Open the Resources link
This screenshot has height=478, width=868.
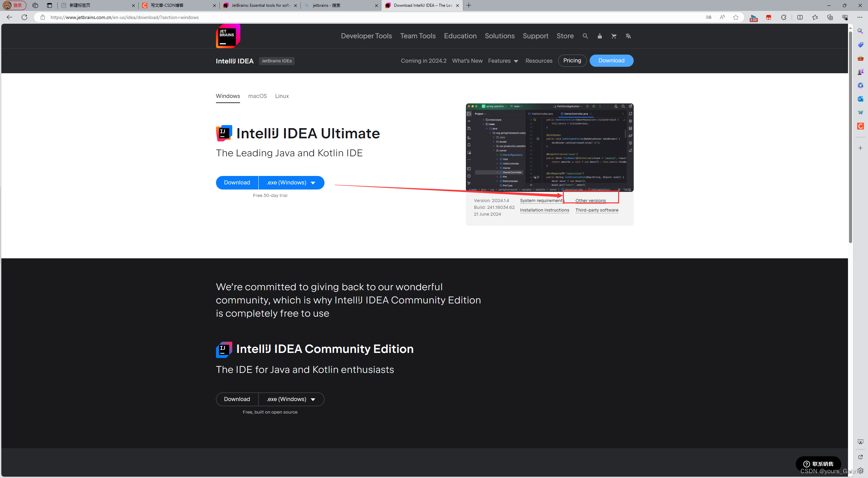tap(539, 61)
